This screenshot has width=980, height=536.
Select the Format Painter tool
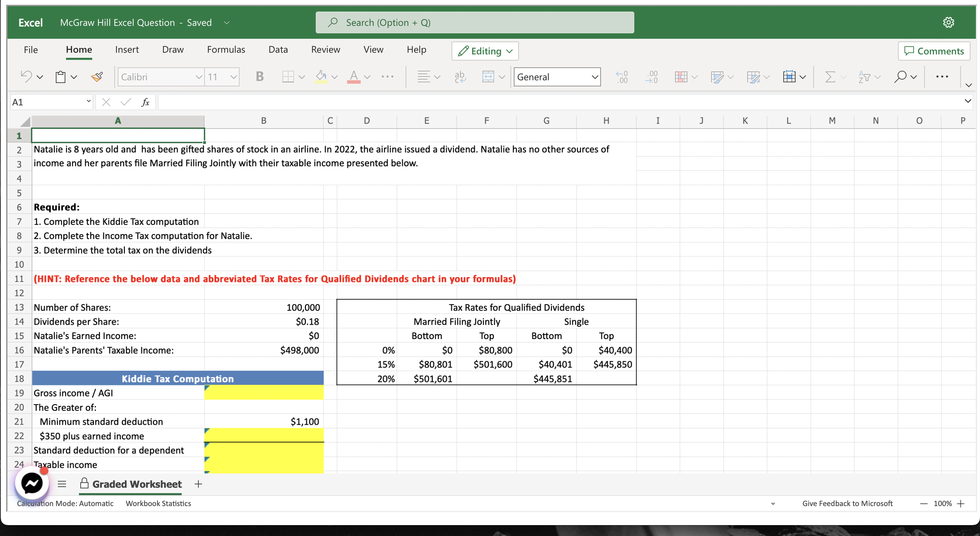97,77
